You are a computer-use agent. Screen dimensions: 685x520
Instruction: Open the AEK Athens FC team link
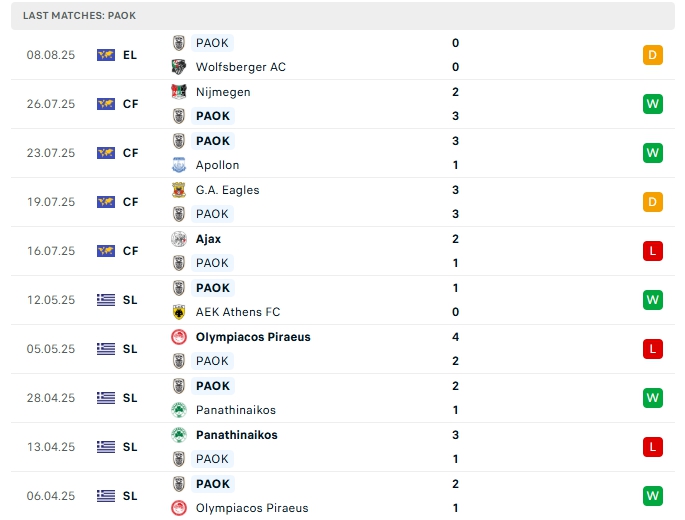240,312
